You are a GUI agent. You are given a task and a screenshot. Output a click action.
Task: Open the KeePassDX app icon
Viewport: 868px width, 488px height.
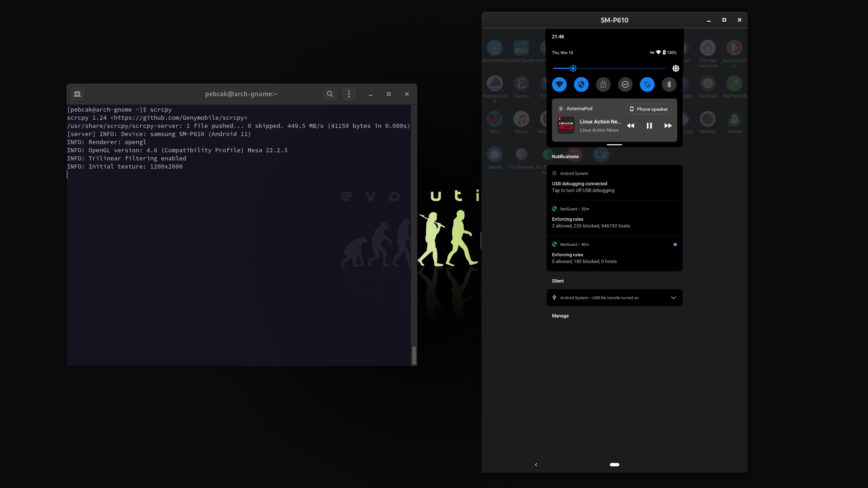(x=734, y=84)
